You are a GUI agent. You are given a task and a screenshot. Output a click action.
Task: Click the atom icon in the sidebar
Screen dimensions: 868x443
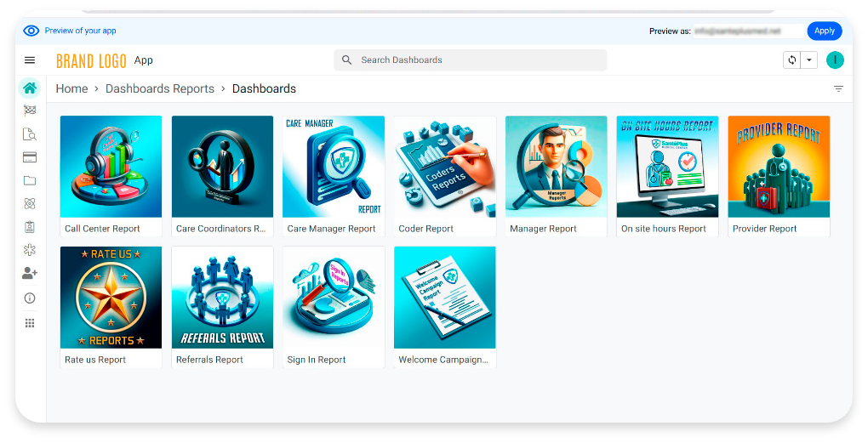(x=30, y=204)
